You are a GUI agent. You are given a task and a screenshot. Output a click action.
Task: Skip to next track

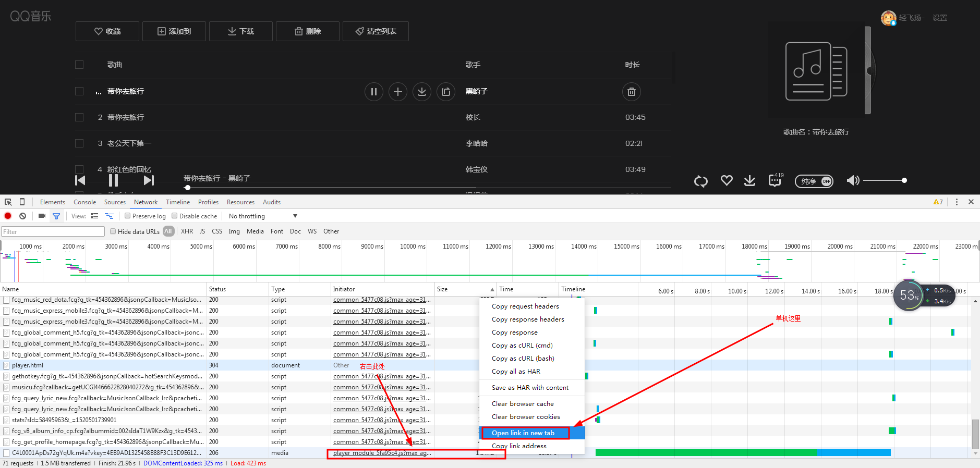pos(149,180)
